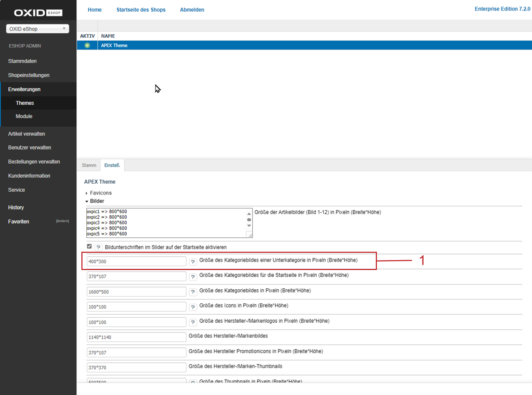The width and height of the screenshot is (532, 395).
Task: Open Startseite des Shops link
Action: (x=141, y=10)
